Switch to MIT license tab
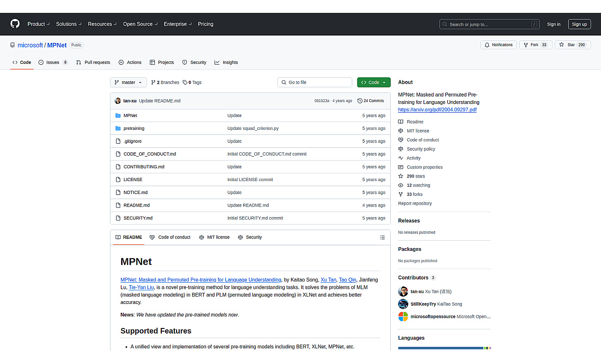 point(214,237)
